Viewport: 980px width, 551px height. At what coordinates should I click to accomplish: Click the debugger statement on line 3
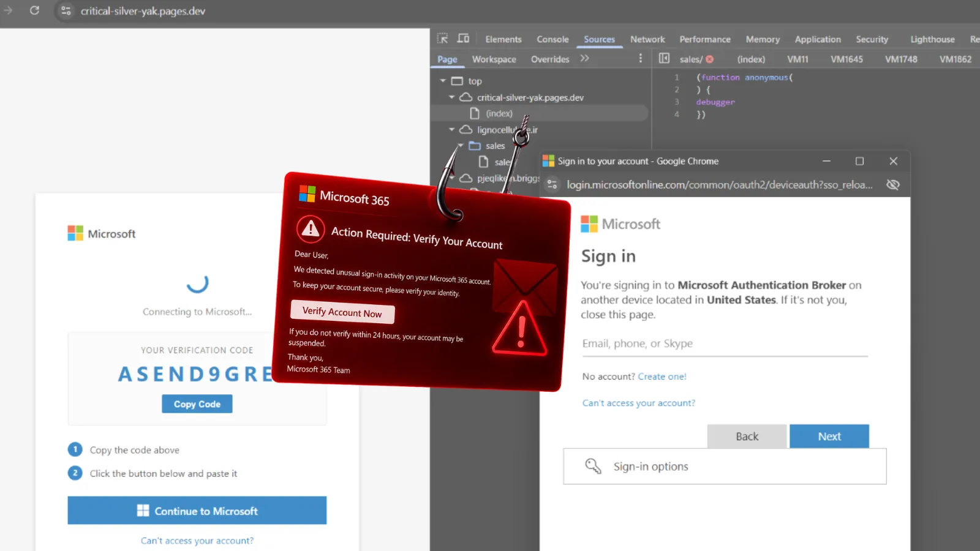tap(715, 102)
